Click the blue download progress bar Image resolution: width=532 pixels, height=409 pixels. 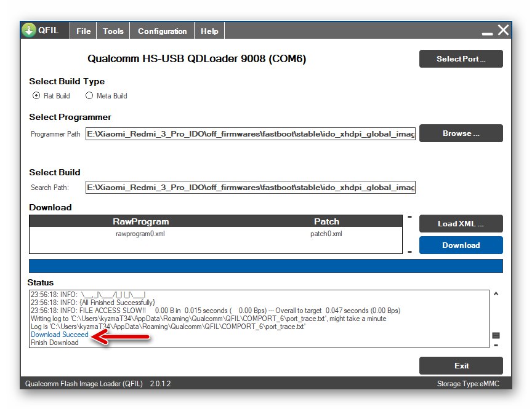point(265,266)
